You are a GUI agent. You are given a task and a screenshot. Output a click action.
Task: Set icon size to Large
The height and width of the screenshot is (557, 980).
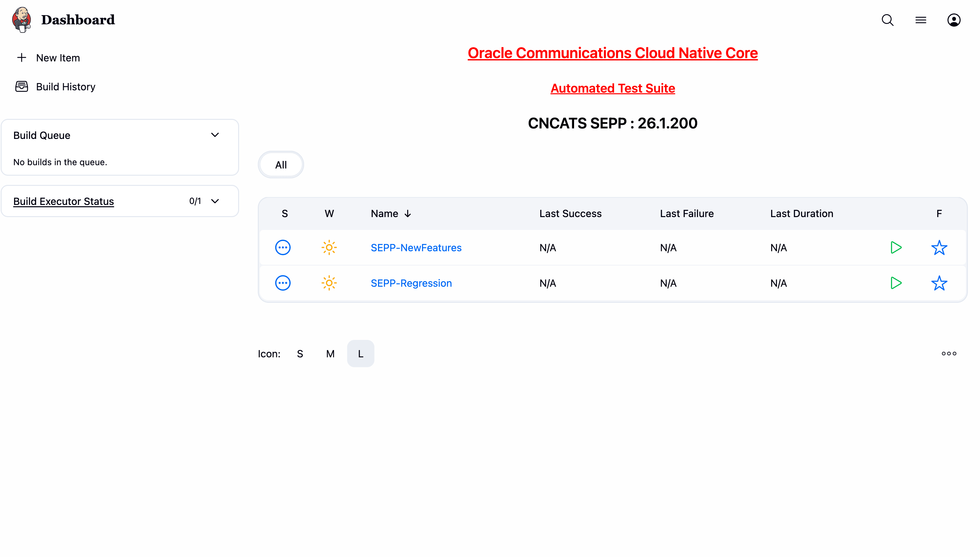[360, 354]
